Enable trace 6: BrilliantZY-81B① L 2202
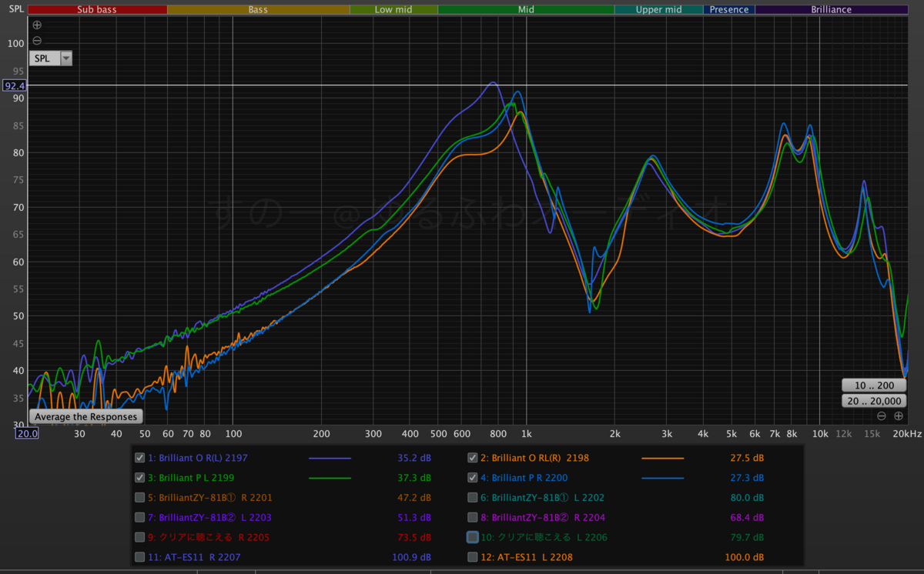 click(x=472, y=497)
